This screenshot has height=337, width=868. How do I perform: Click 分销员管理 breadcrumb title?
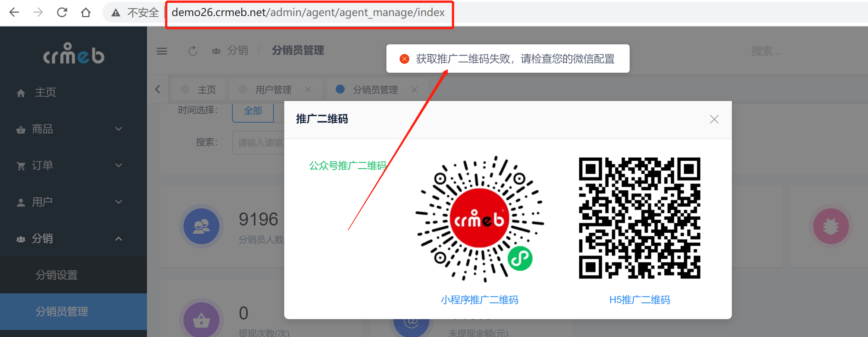click(298, 50)
